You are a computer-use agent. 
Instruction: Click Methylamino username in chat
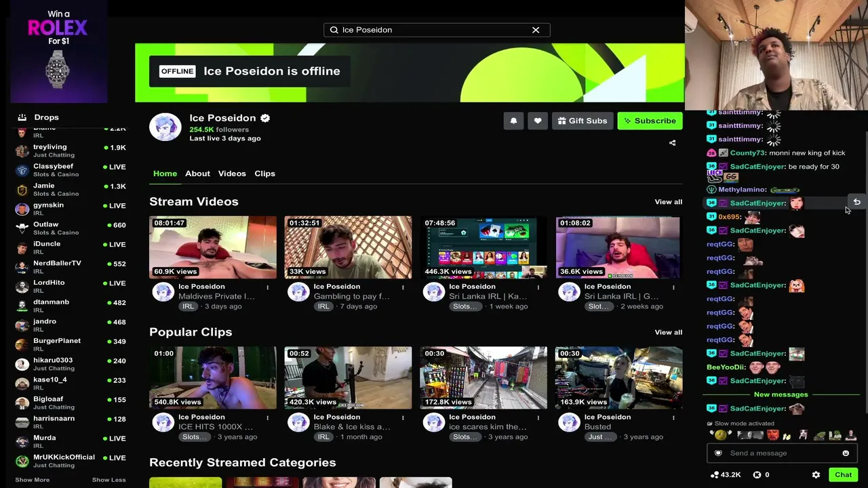[x=742, y=190]
